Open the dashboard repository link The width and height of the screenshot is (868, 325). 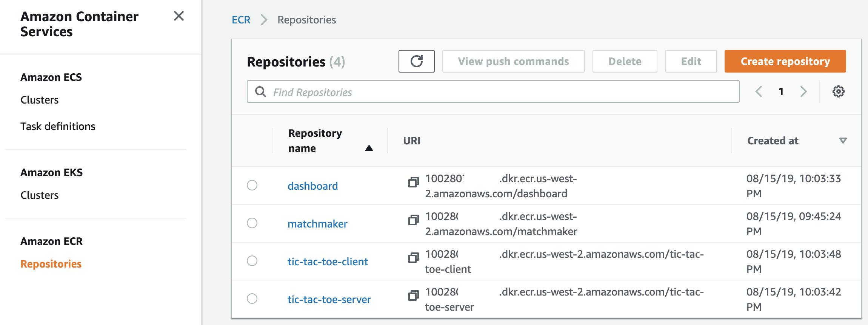[x=312, y=186]
